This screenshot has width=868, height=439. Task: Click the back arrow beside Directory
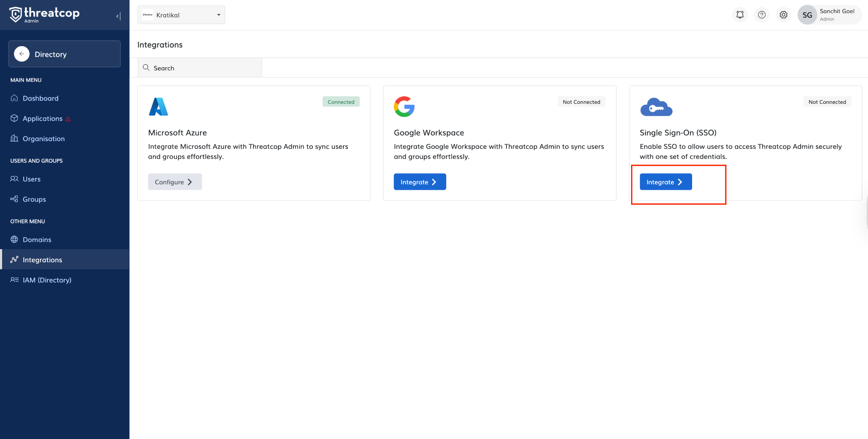pyautogui.click(x=22, y=54)
